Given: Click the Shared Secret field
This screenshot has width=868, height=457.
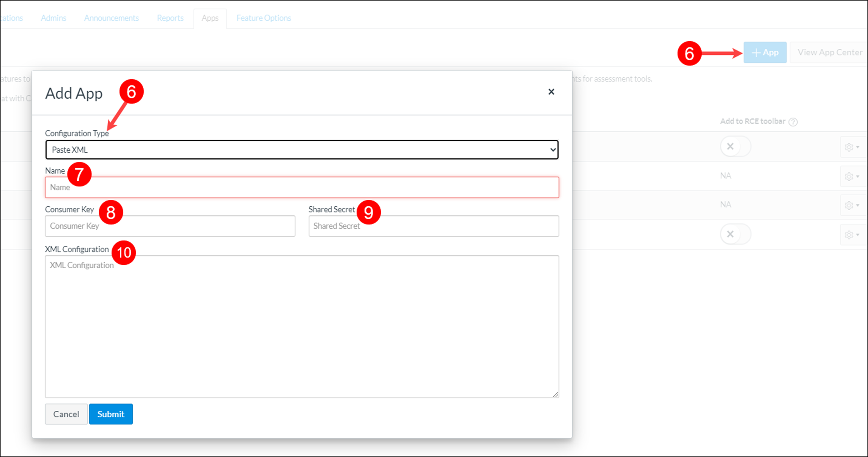Looking at the screenshot, I should coord(433,226).
